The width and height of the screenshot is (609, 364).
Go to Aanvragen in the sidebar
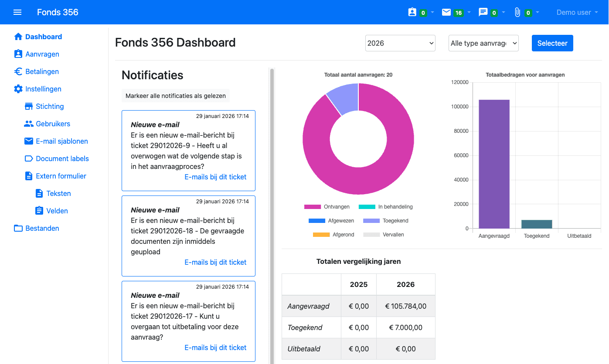coord(42,54)
